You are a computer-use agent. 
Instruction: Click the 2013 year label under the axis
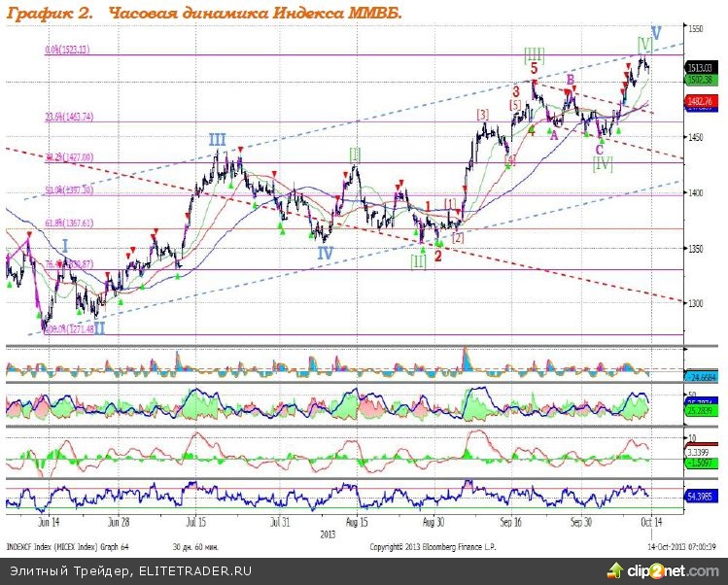tap(328, 534)
